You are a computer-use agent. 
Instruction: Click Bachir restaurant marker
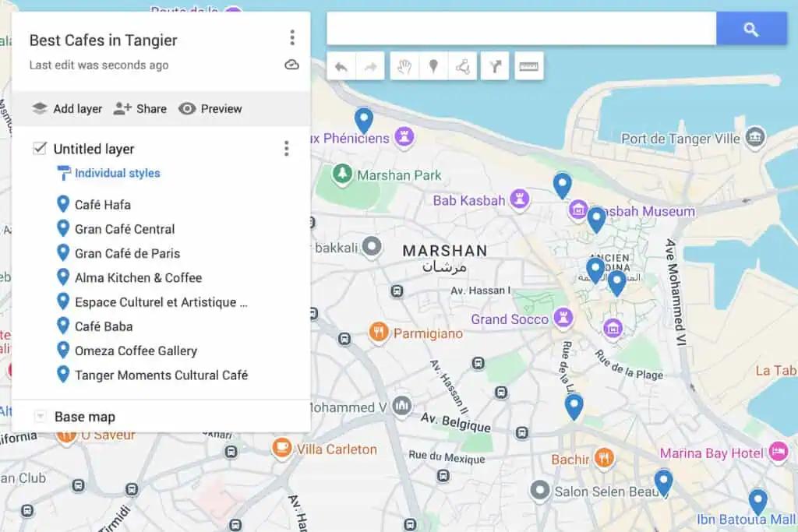click(x=604, y=459)
